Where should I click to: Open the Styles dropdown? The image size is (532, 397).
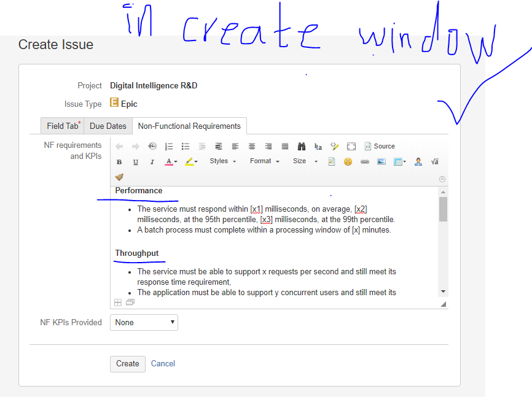click(x=222, y=161)
